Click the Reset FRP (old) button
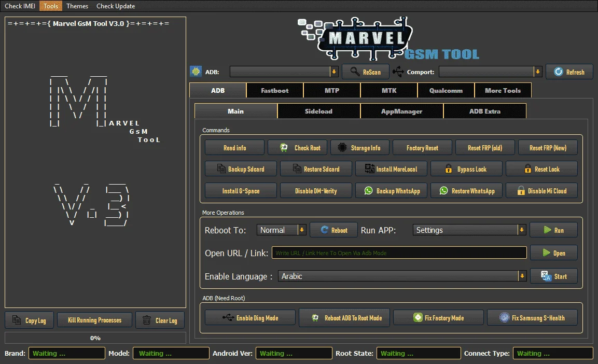This screenshot has width=598, height=364. (485, 147)
